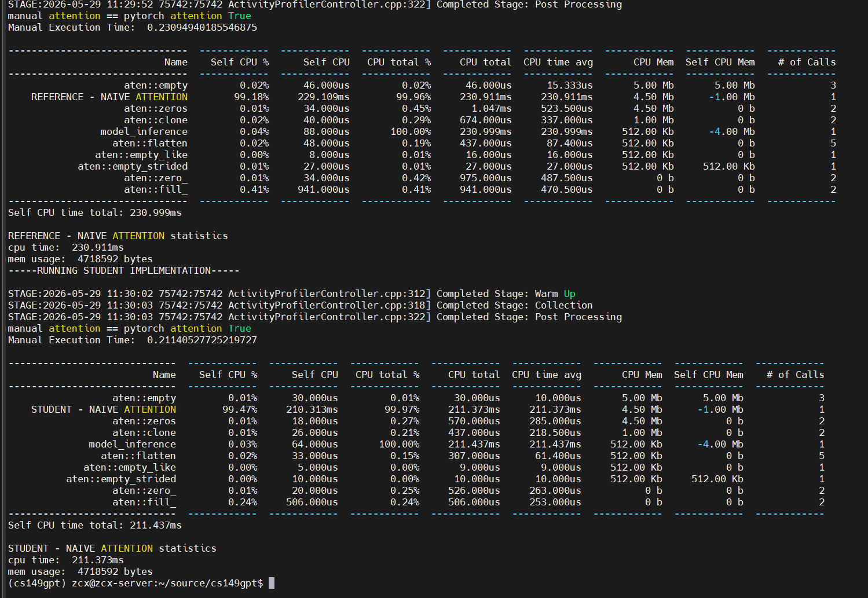Click 'Self CPU time total: 230.999ms' line
This screenshot has height=598, width=868.
tap(95, 212)
